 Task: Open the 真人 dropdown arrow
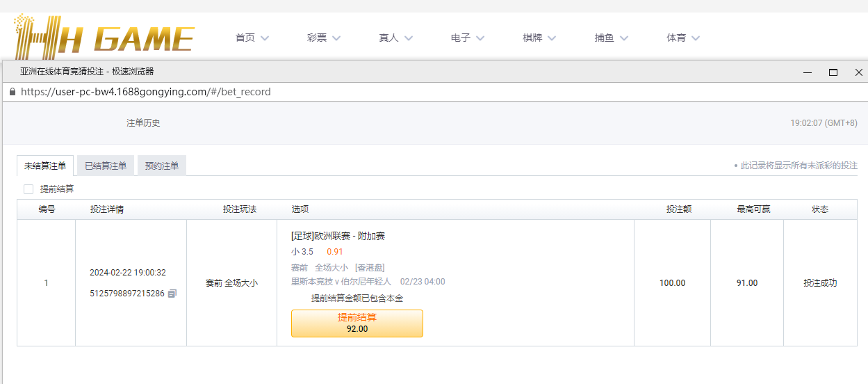pyautogui.click(x=409, y=38)
